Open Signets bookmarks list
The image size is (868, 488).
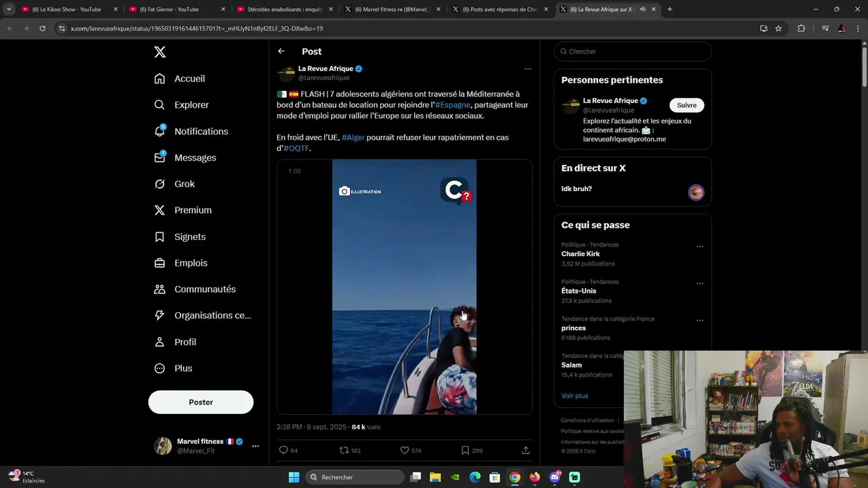coord(180,237)
